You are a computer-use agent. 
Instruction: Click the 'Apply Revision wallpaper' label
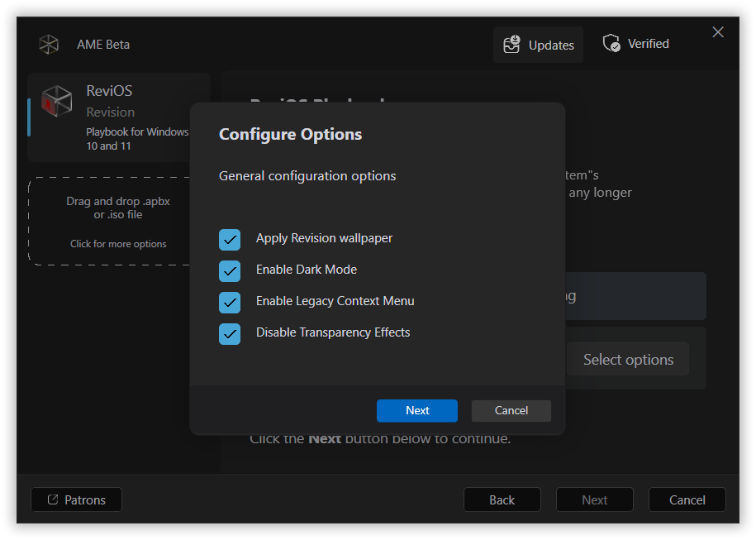pos(324,238)
